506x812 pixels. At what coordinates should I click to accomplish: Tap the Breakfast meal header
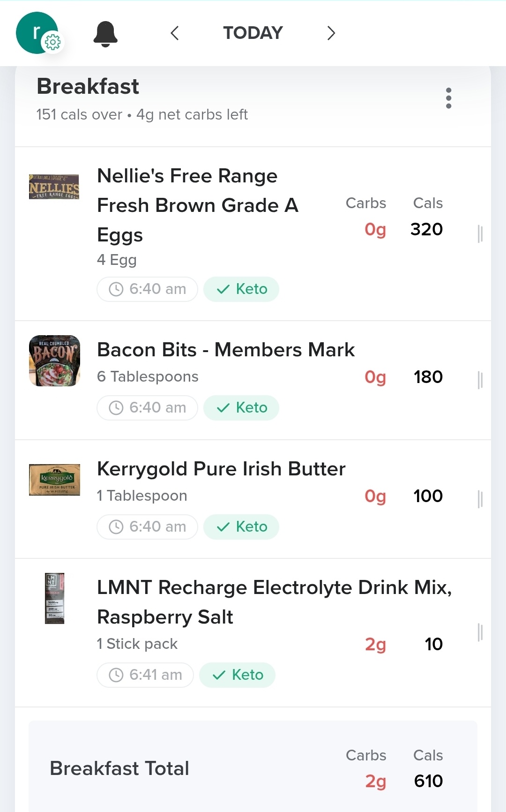tap(88, 87)
